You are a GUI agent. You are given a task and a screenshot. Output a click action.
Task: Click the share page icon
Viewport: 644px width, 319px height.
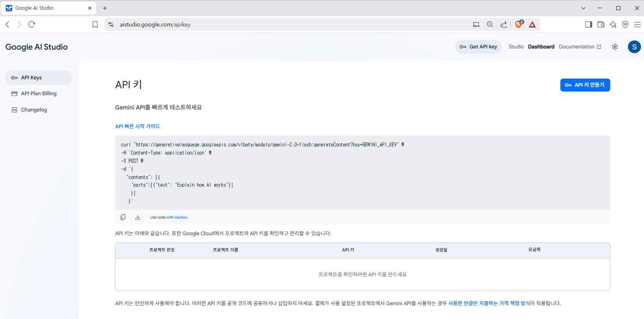[x=504, y=24]
